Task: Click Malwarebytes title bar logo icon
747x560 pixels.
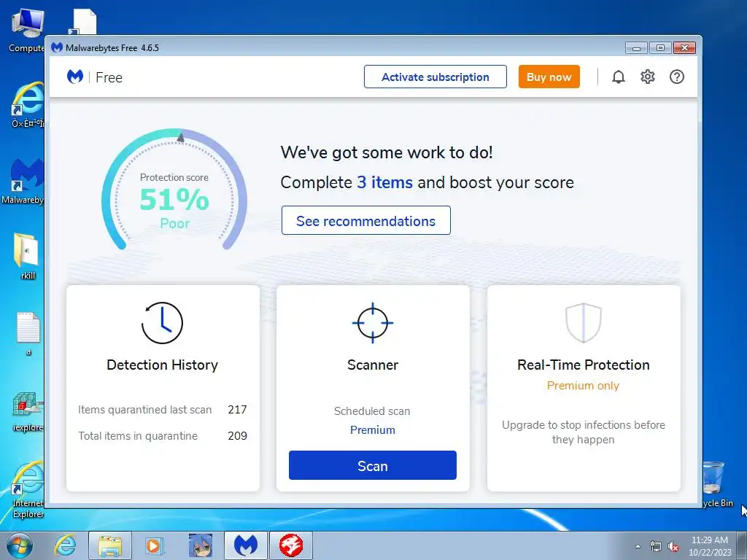Action: click(x=57, y=47)
